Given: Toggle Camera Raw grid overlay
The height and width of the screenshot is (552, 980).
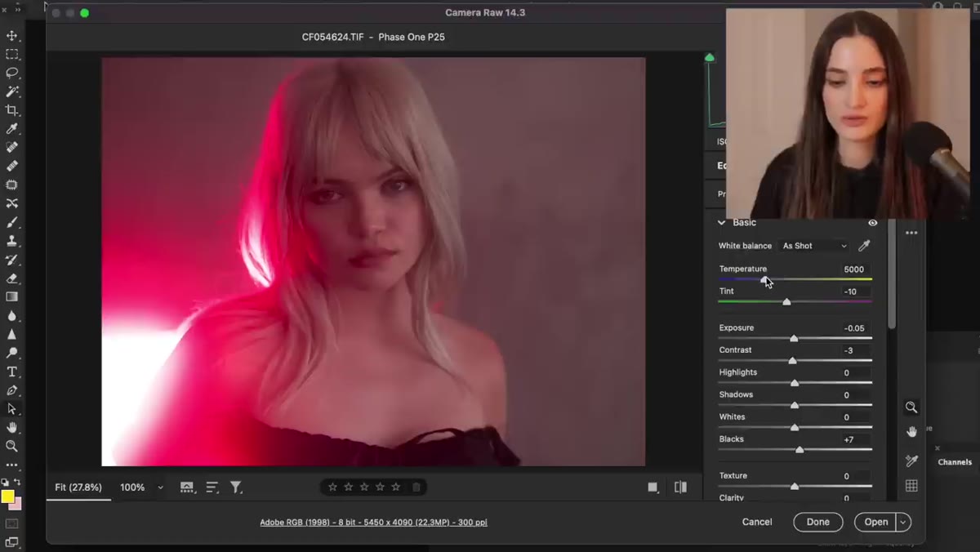Looking at the screenshot, I should tap(911, 486).
